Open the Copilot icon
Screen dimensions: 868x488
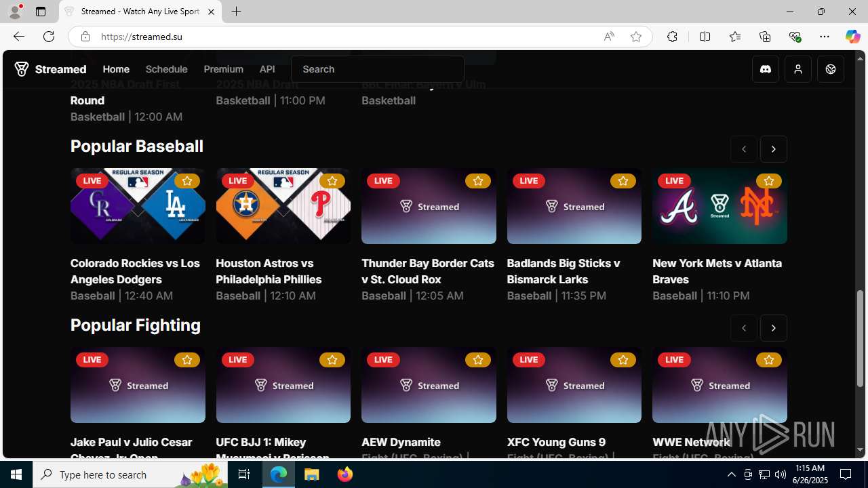pyautogui.click(x=852, y=37)
